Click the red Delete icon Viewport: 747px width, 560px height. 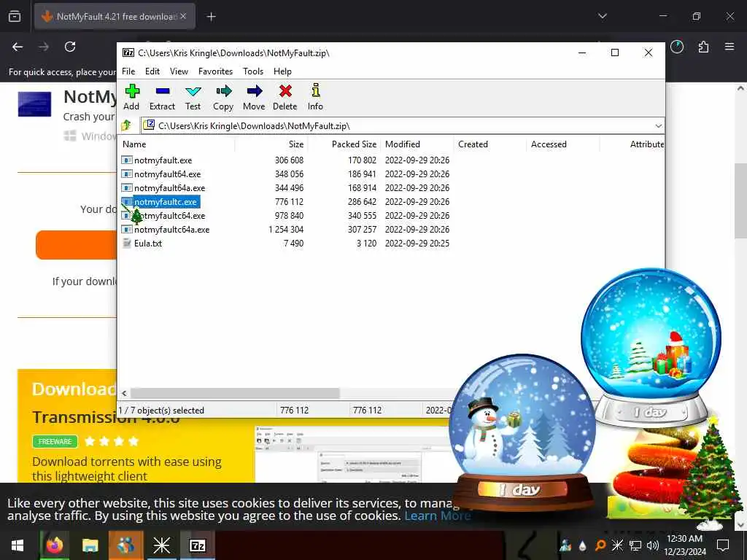point(285,91)
